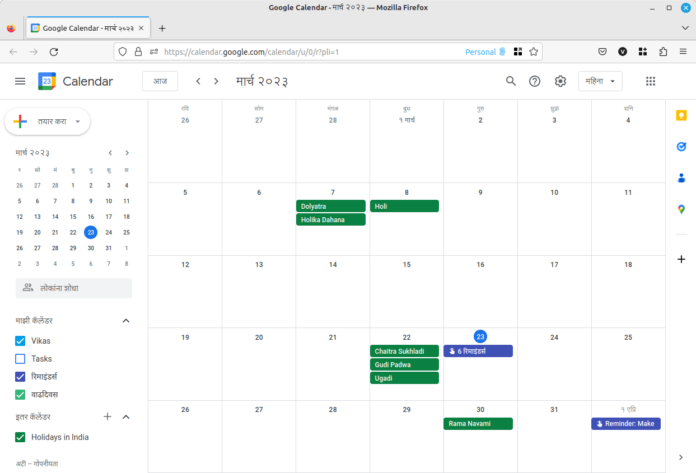This screenshot has width=696, height=473.
Task: Click day 14 in the main grid
Action: coord(333,264)
